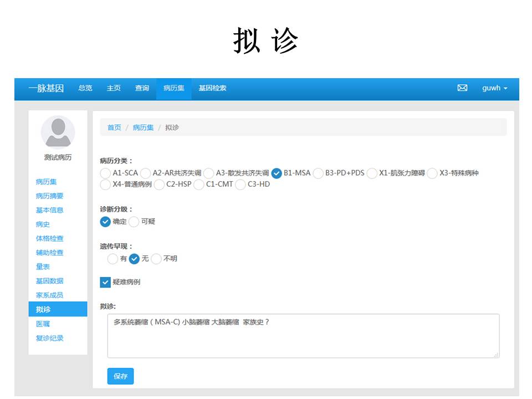
Task: Select the A2-AR共济失调 radio option
Action: pyautogui.click(x=145, y=173)
